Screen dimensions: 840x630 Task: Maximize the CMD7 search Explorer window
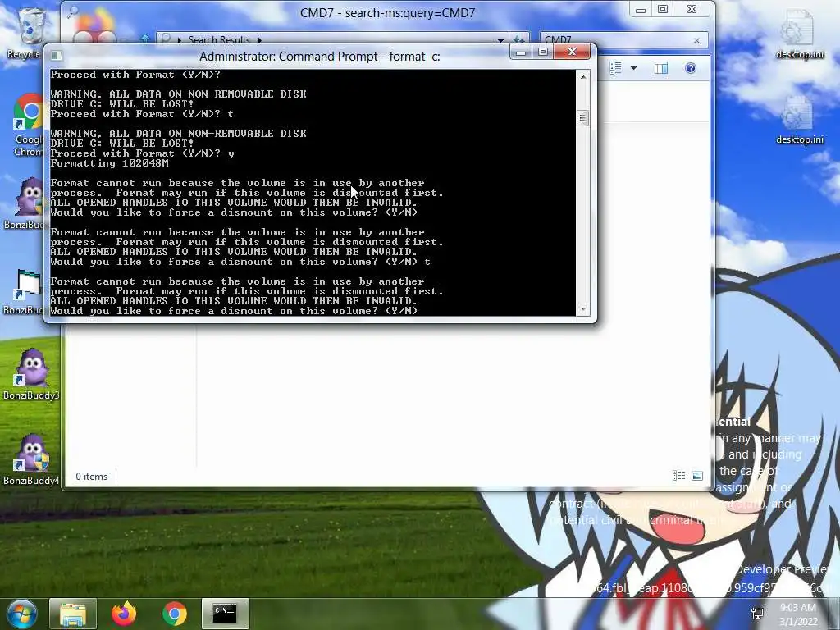pyautogui.click(x=663, y=10)
